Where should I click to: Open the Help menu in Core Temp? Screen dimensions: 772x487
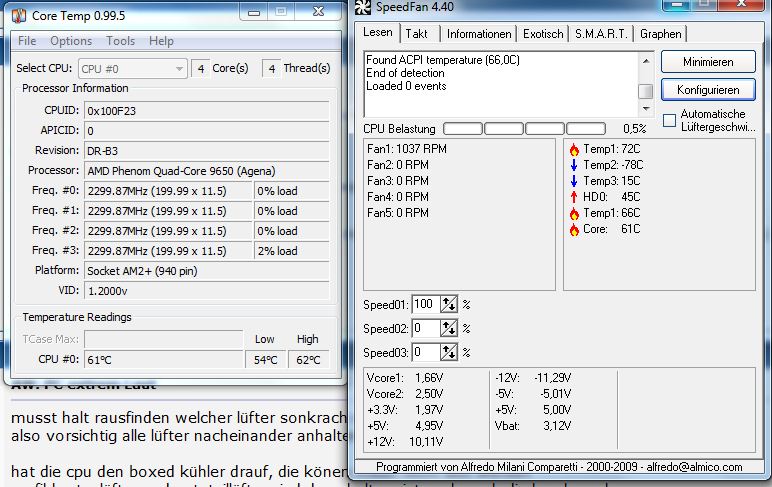(x=161, y=41)
